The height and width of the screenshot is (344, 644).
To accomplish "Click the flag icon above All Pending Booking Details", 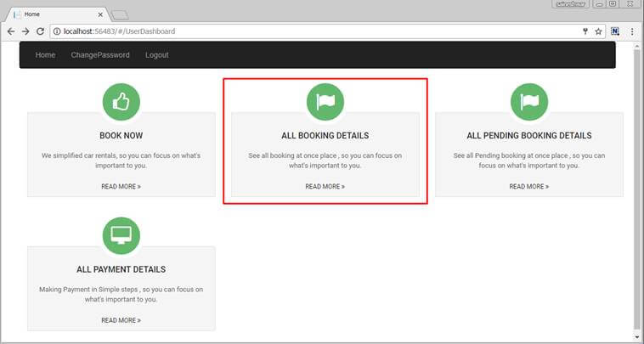I will pos(529,102).
